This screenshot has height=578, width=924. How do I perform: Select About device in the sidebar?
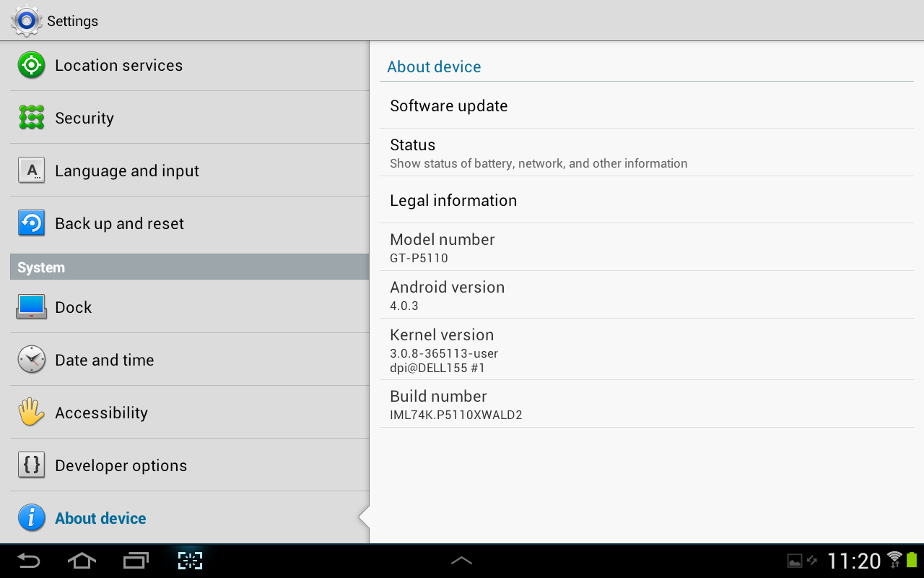[100, 518]
